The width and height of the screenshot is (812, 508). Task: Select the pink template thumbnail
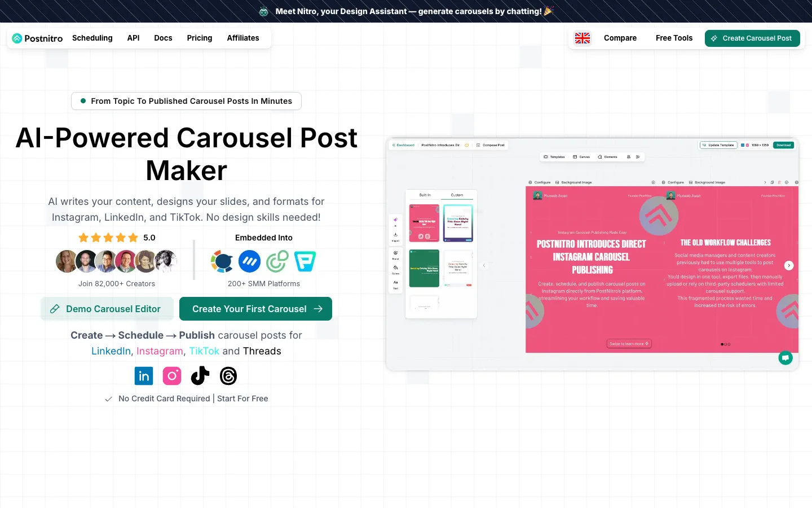(424, 223)
